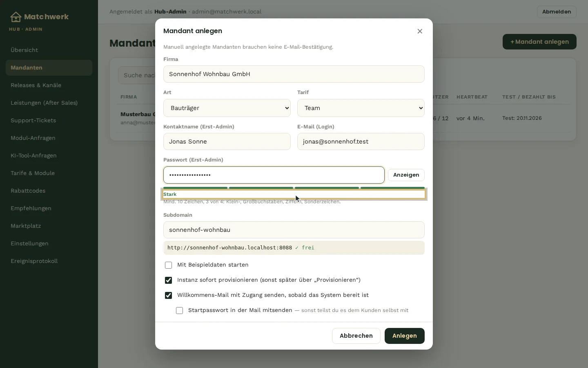Tick Startpasswort in der Mail mitsenden
Viewport: 588px width, 368px height.
pyautogui.click(x=179, y=310)
